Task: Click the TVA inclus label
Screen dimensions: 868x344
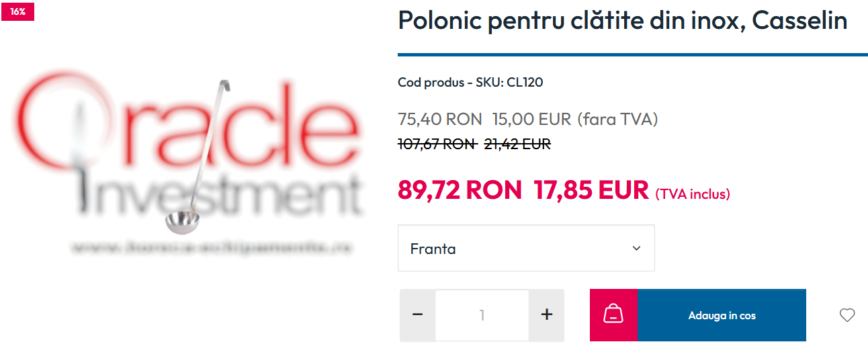Action: pos(693,194)
